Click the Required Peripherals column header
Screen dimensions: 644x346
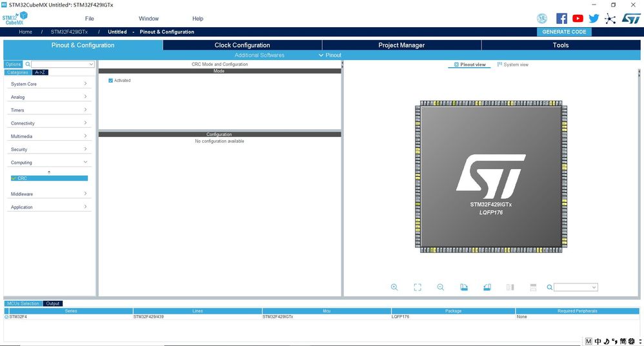pyautogui.click(x=578, y=311)
